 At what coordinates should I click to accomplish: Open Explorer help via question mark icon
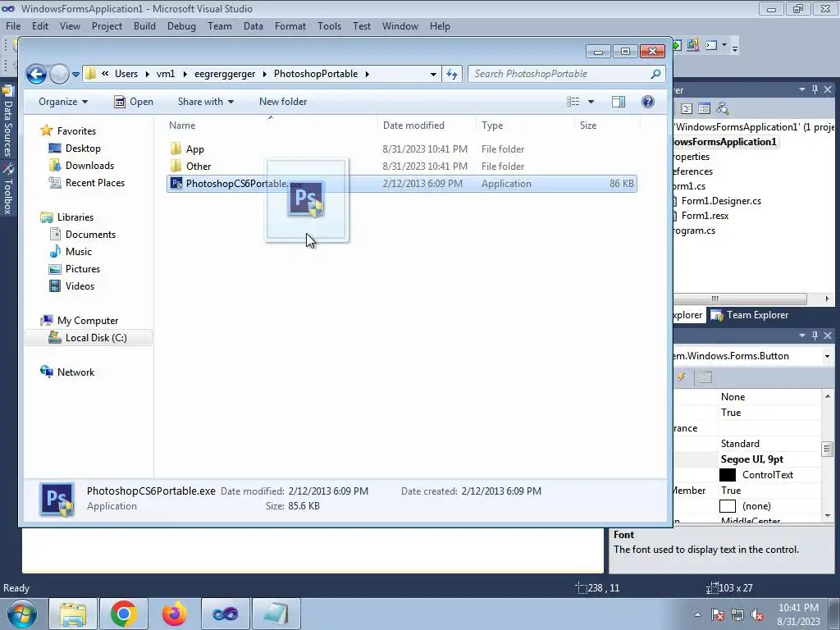648,102
